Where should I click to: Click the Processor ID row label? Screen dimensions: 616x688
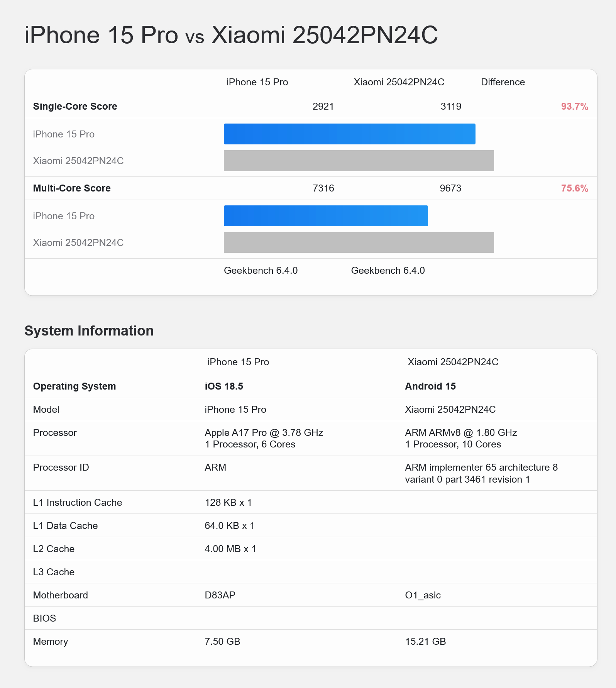pos(61,468)
